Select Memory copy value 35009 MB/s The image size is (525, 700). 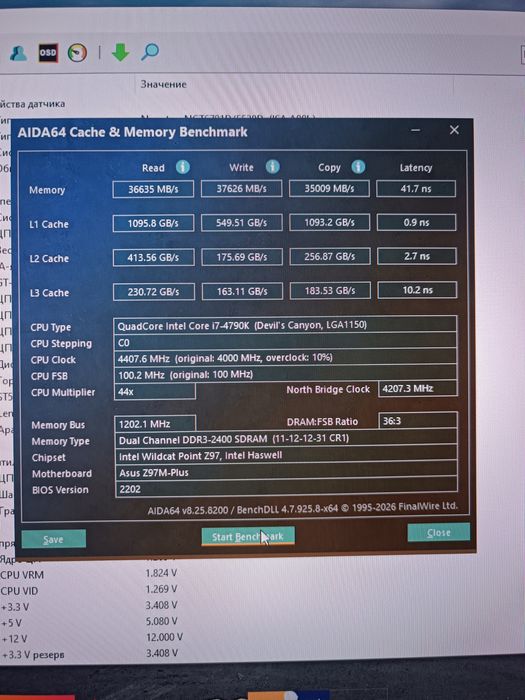pyautogui.click(x=329, y=188)
